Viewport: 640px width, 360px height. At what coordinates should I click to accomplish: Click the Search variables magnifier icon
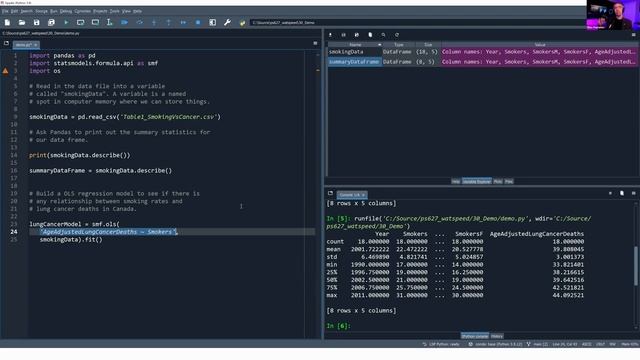pos(383,35)
